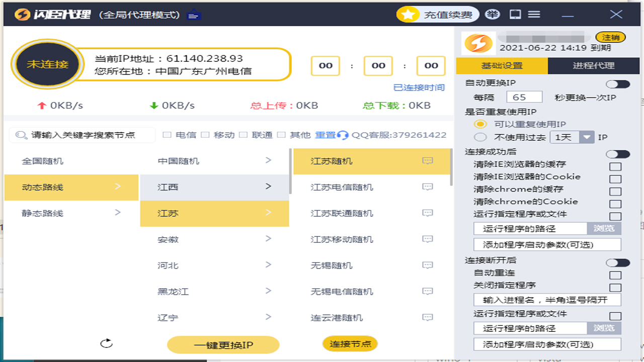Click the 未连接 connection status circle
The height and width of the screenshot is (362, 644).
coord(48,64)
